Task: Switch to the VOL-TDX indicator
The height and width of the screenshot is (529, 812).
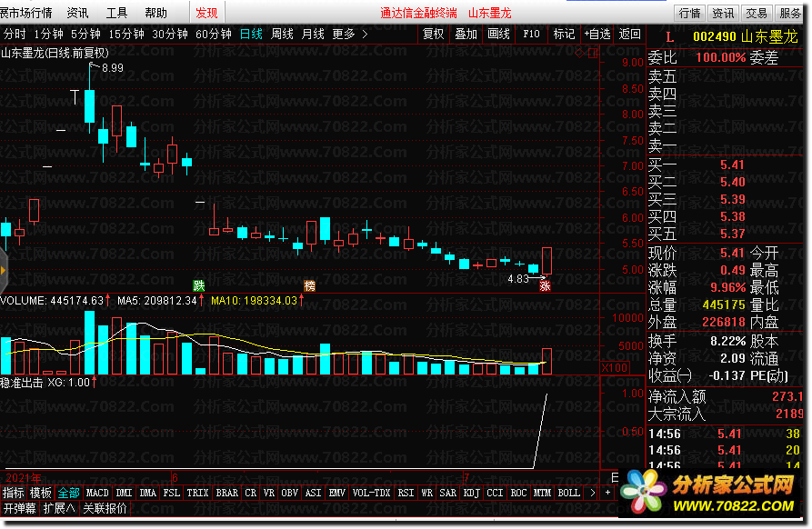Action: click(x=371, y=493)
